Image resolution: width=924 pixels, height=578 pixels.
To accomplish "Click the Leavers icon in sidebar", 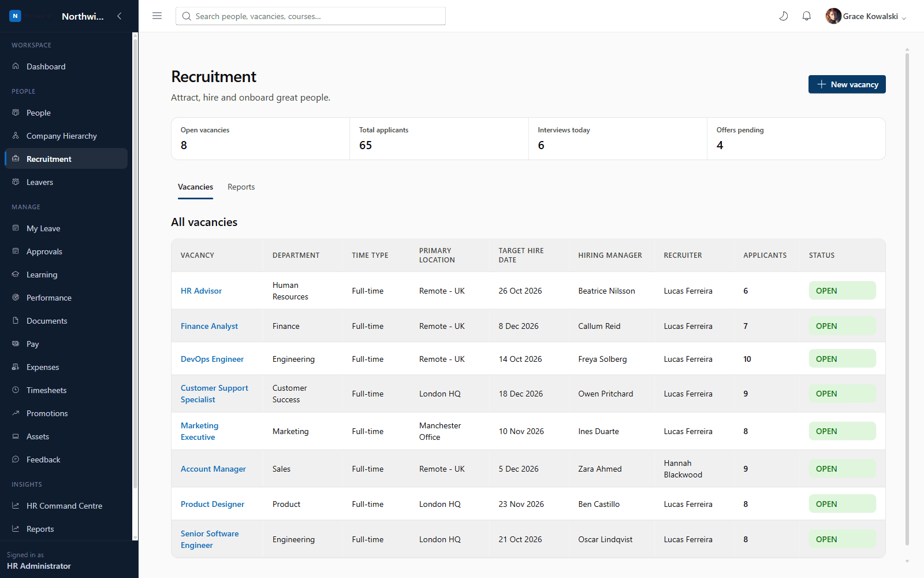I will click(16, 181).
